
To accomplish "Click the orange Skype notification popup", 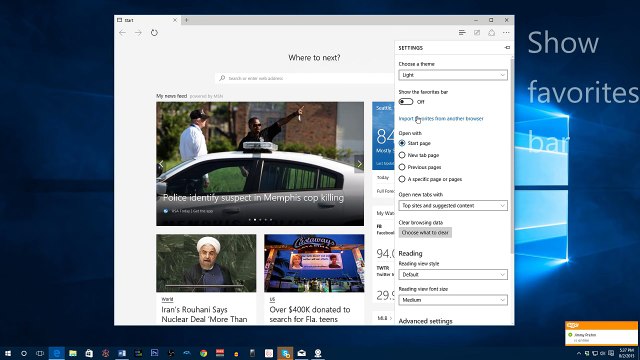I will 601,333.
